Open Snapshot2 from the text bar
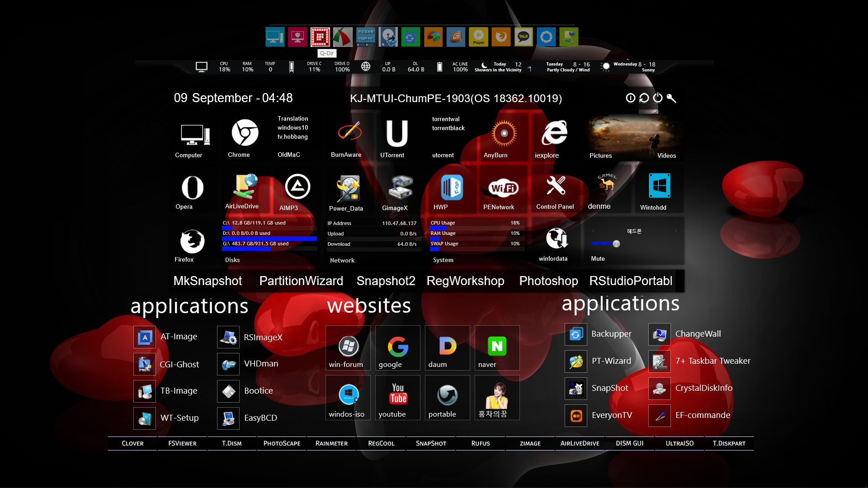 (386, 281)
